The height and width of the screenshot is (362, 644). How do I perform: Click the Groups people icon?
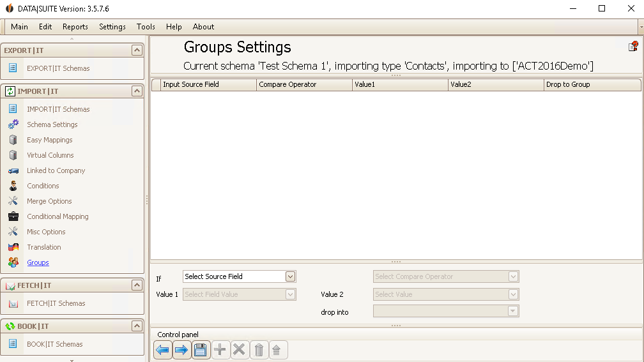pyautogui.click(x=13, y=262)
